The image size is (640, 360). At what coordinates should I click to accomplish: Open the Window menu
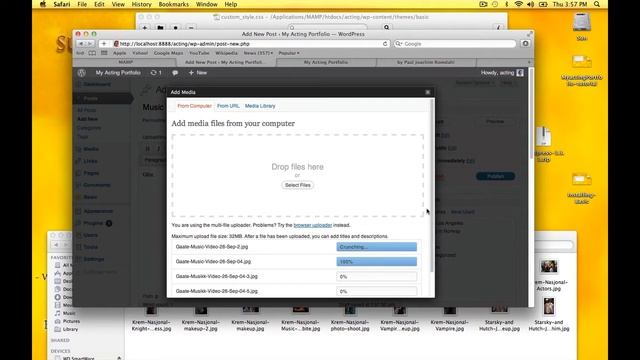207,4
